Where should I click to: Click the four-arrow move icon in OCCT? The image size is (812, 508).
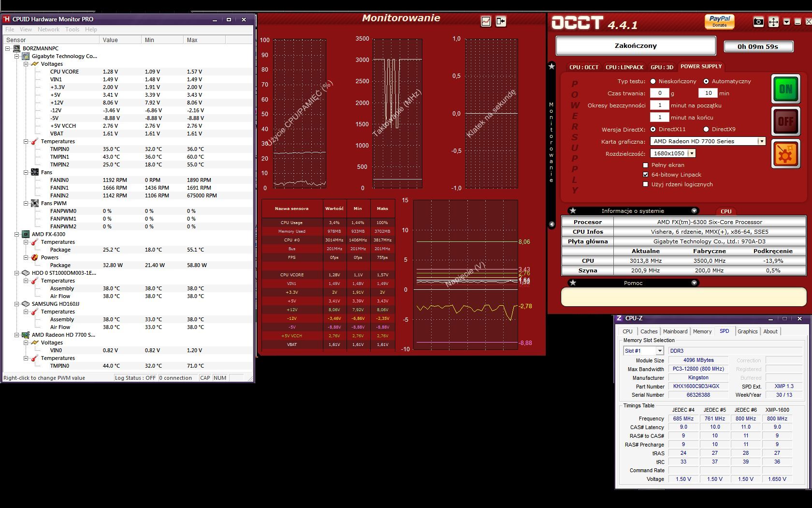[x=773, y=22]
